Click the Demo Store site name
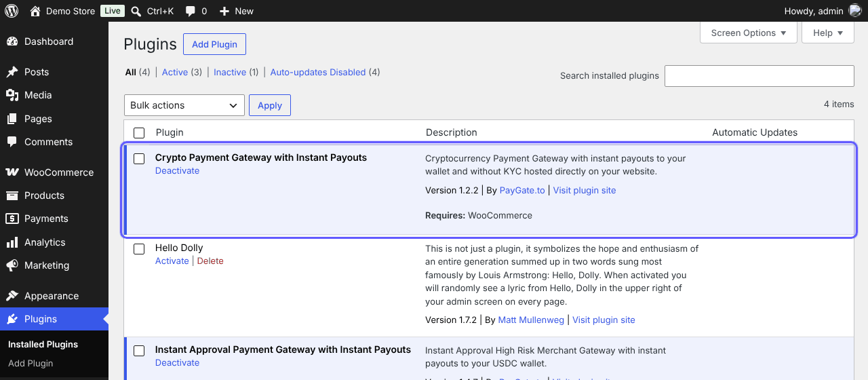868x380 pixels. click(71, 12)
